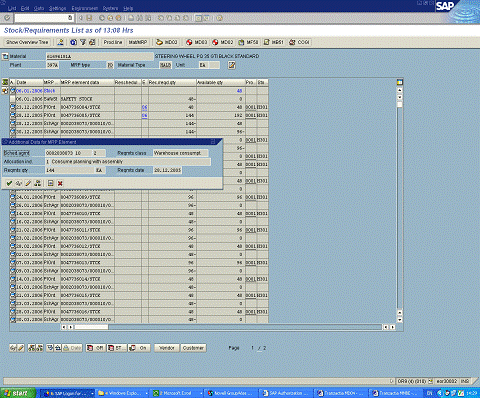Click the Material number field
Viewport: 480px width, 398px height.
[99, 56]
